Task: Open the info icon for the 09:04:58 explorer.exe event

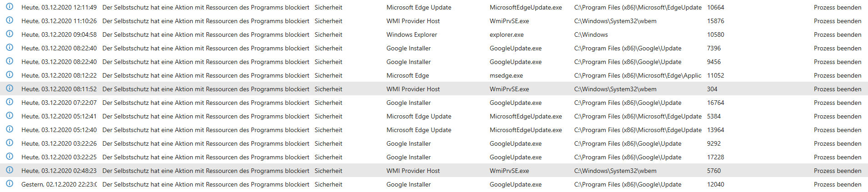Action: [10, 34]
